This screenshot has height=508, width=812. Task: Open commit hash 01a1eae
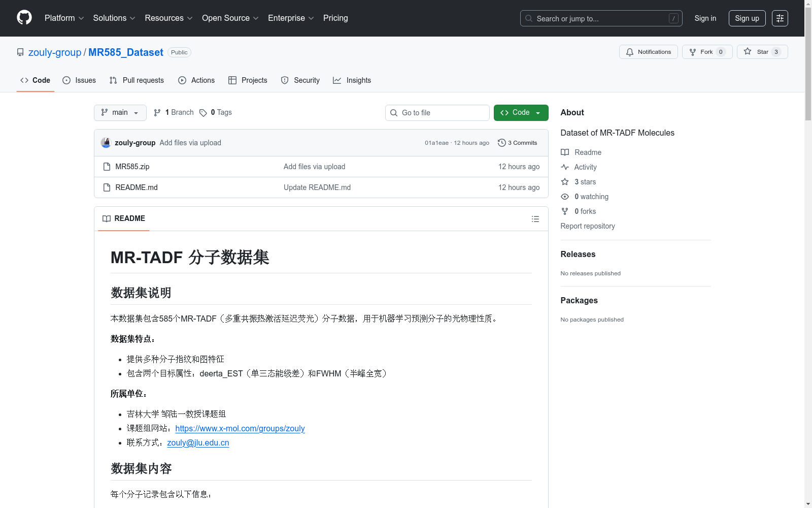click(436, 143)
